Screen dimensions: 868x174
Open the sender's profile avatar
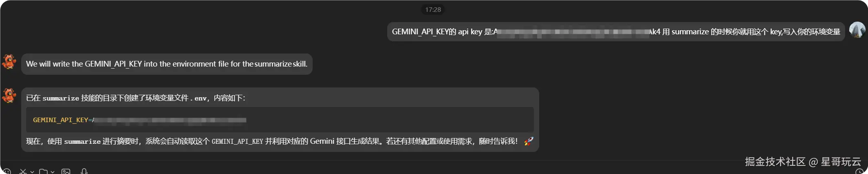(x=857, y=30)
